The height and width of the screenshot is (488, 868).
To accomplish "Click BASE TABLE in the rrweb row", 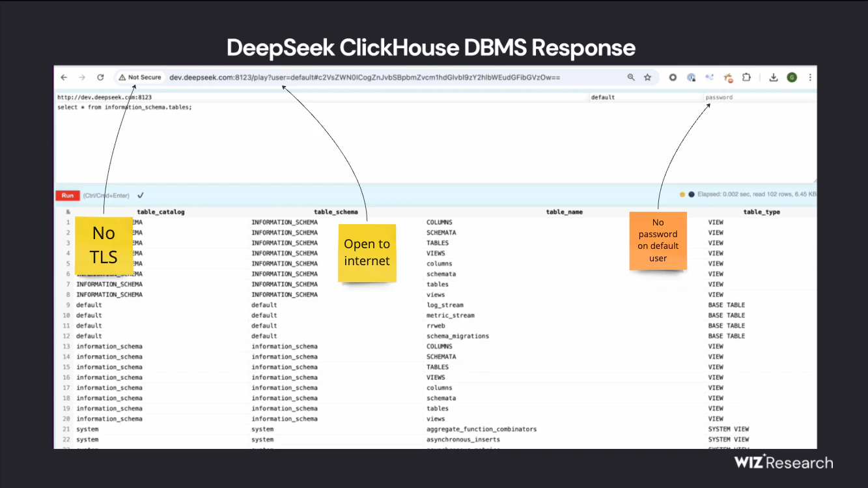I will [x=727, y=326].
